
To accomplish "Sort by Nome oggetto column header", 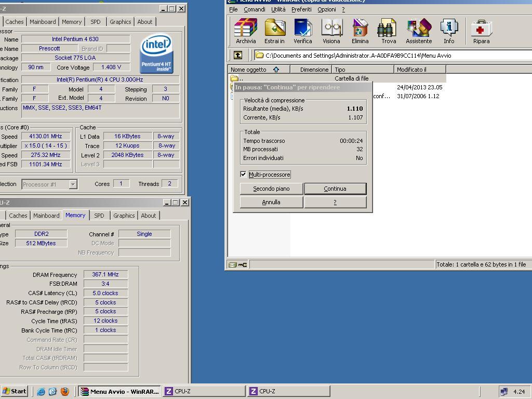I will click(259, 70).
